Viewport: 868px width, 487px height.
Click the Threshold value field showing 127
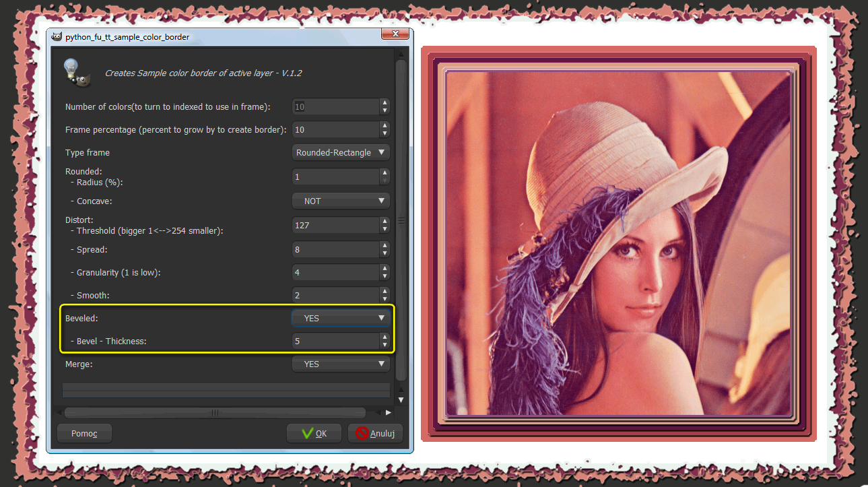point(336,225)
